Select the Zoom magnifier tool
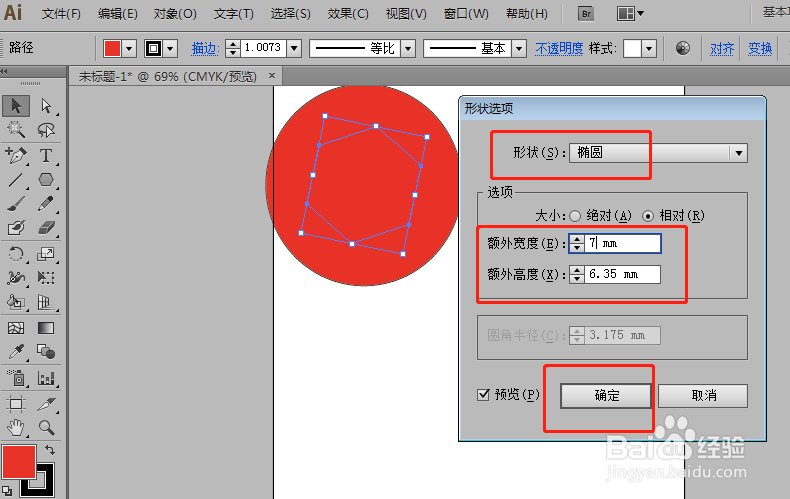This screenshot has width=790, height=499. pyautogui.click(x=46, y=428)
